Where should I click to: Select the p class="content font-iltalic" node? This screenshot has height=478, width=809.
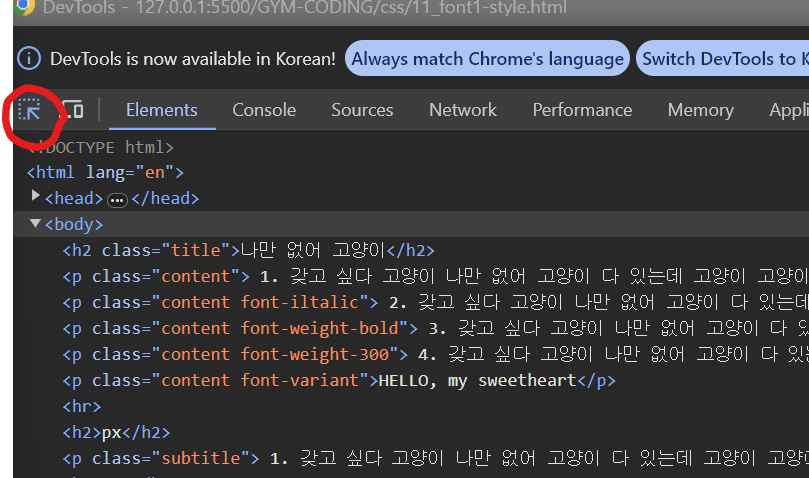435,302
